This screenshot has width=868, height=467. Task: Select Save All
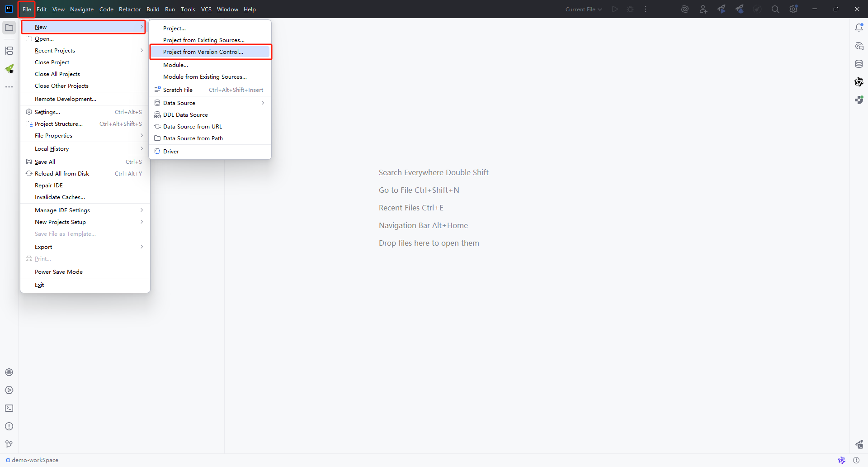click(85, 162)
